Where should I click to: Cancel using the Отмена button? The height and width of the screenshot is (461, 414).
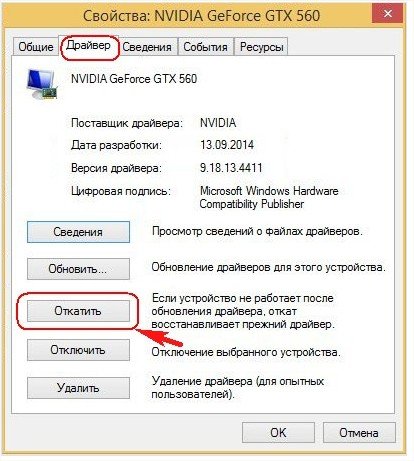pyautogui.click(x=359, y=433)
